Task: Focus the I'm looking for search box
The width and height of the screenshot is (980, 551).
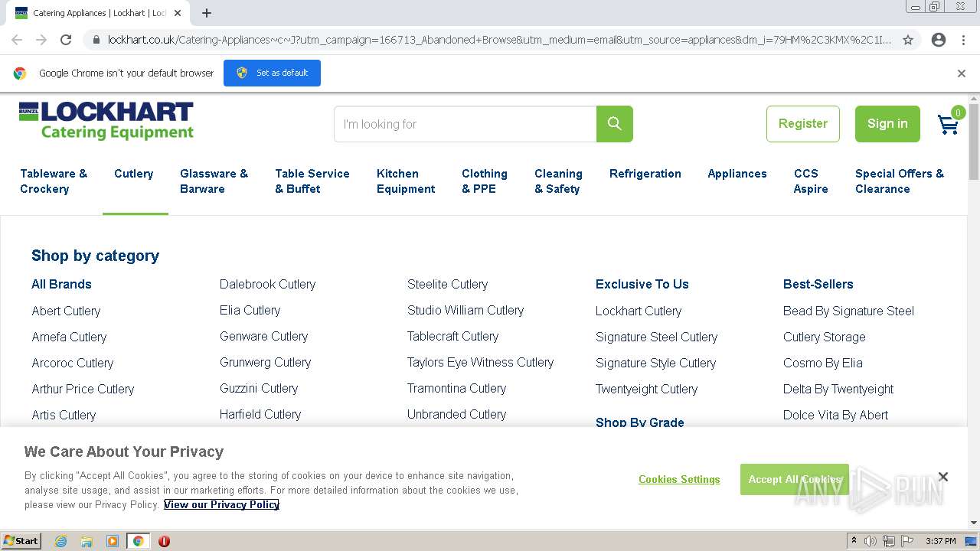Action: click(x=465, y=124)
